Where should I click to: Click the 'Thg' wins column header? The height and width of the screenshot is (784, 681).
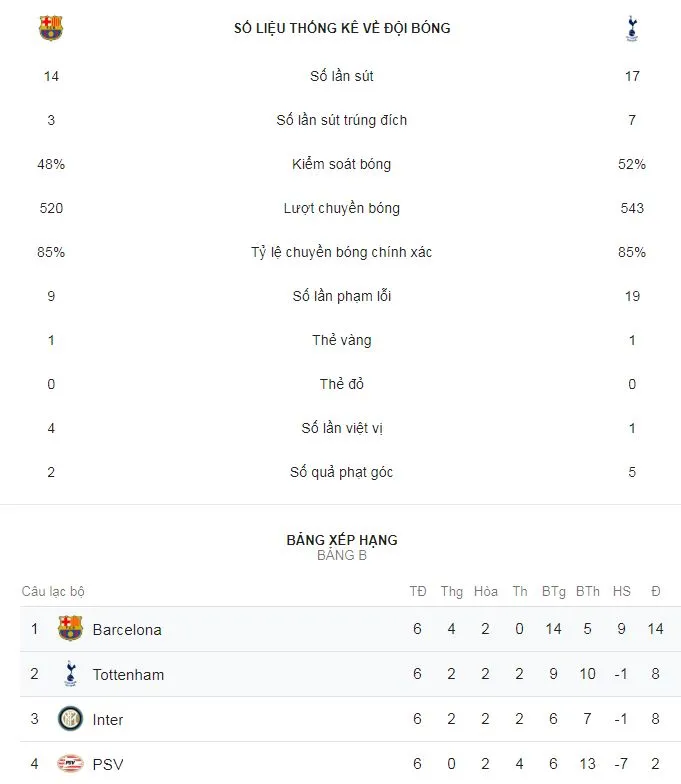point(452,592)
